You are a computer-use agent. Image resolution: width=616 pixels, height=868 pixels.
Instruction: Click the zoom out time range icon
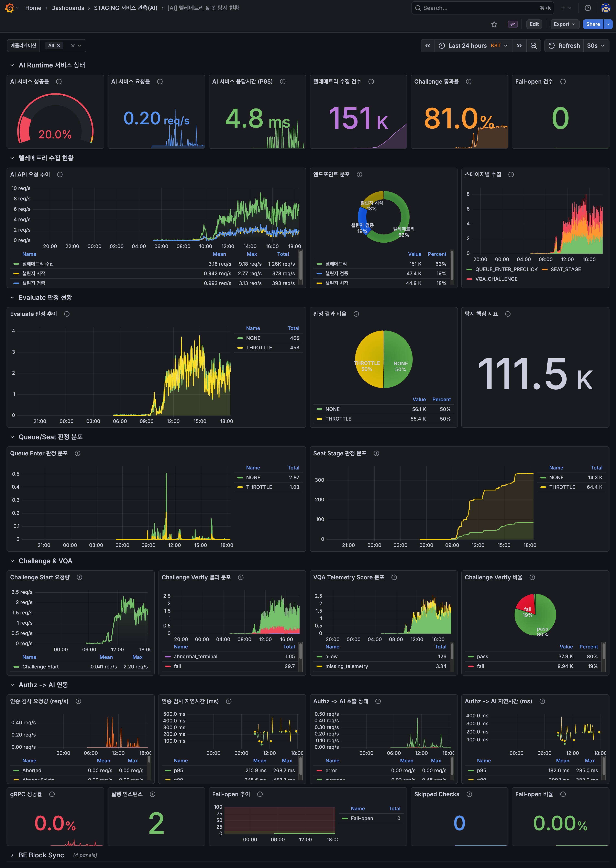point(533,45)
